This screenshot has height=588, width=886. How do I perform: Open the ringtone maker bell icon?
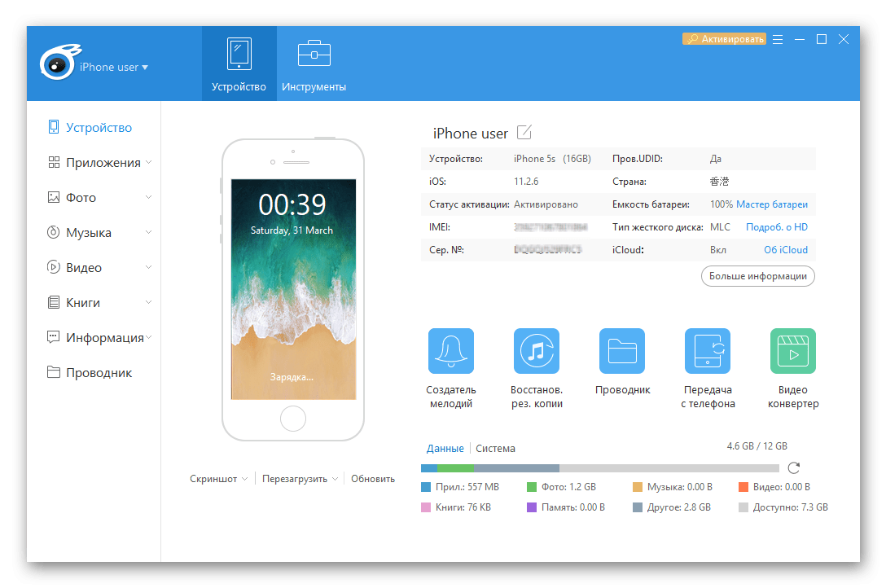click(450, 351)
